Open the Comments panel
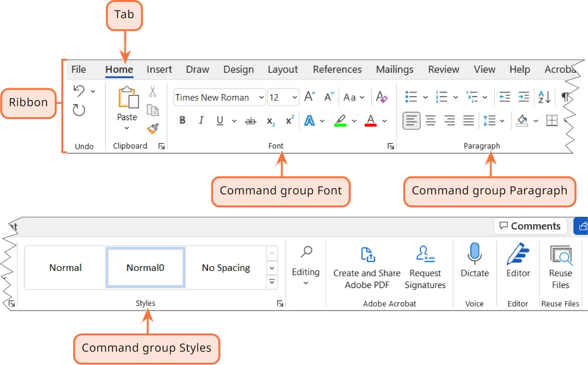The width and height of the screenshot is (588, 365). point(530,226)
